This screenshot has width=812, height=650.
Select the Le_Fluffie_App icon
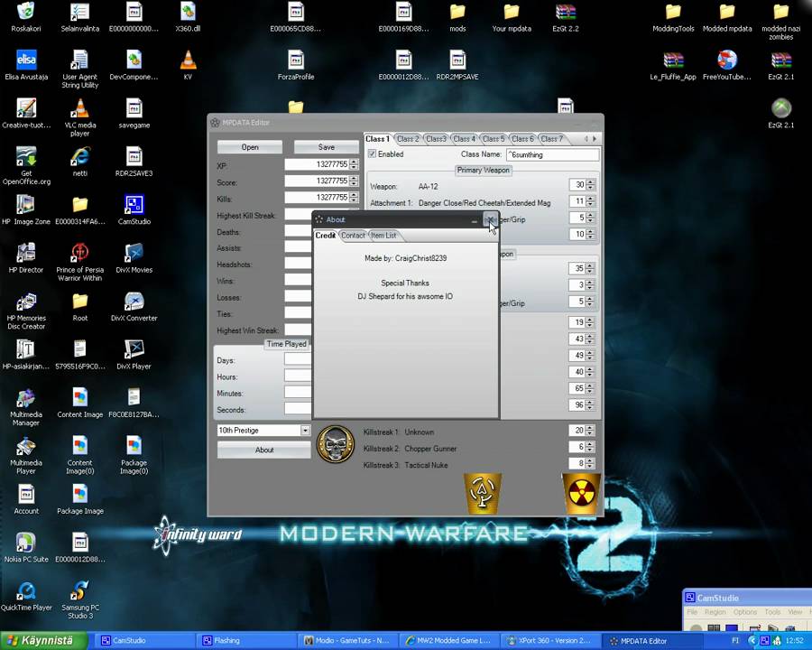click(673, 65)
